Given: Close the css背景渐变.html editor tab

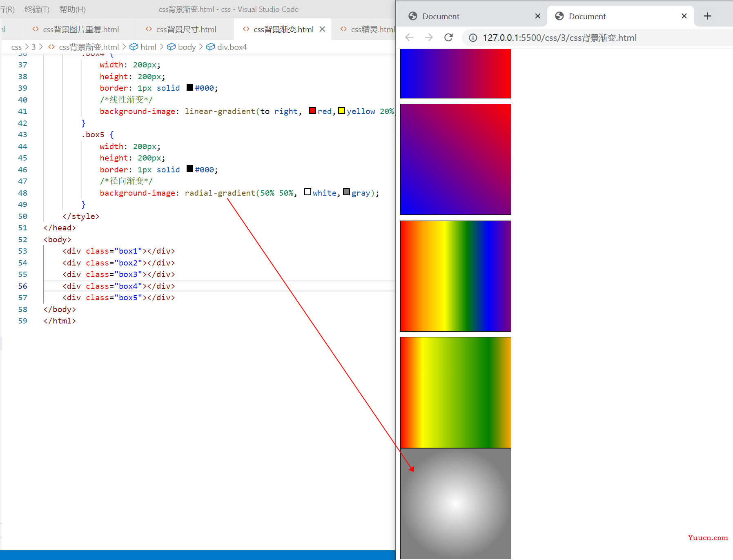Looking at the screenshot, I should pos(322,29).
